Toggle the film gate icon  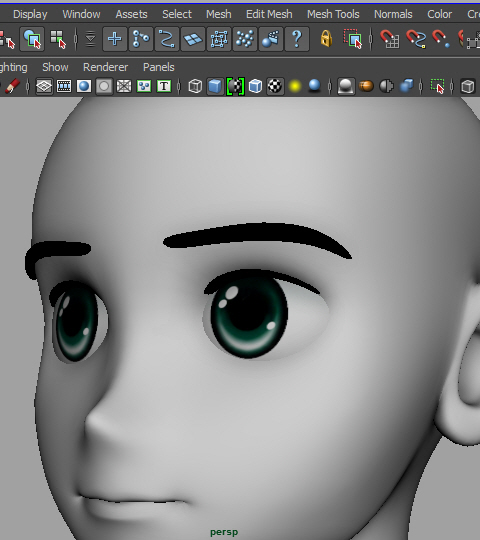pyautogui.click(x=64, y=86)
